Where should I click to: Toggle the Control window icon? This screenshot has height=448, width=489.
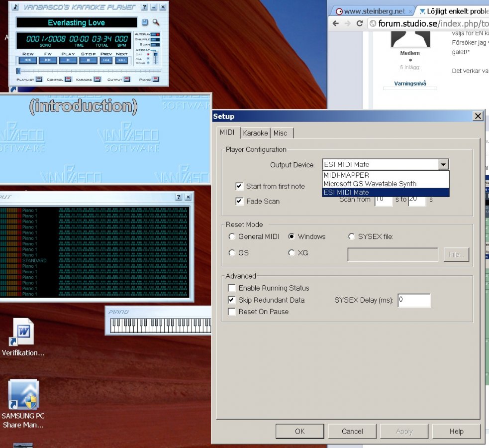[68, 79]
